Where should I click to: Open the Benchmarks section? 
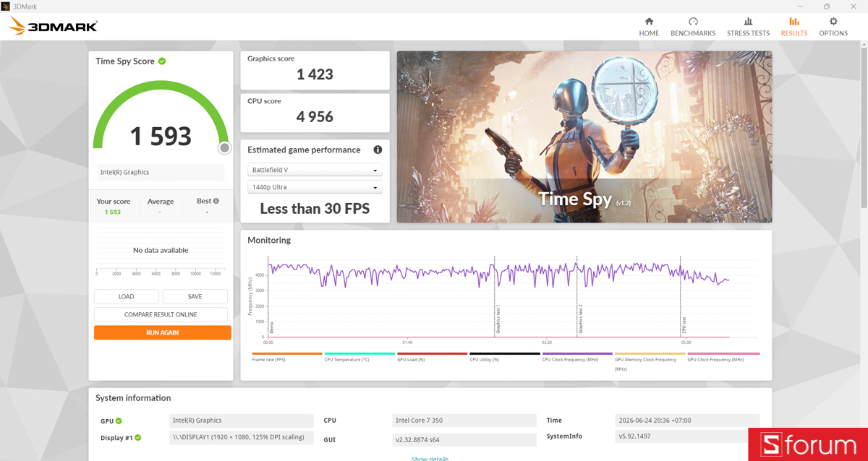(x=693, y=27)
